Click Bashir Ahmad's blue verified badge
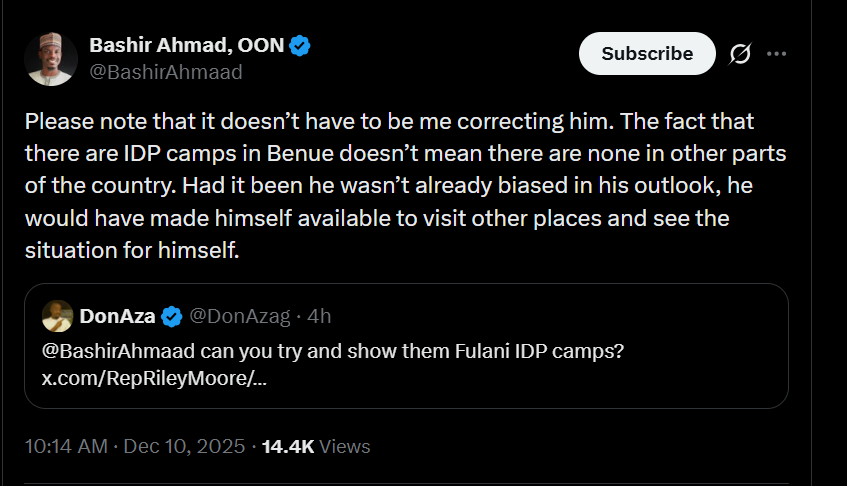Screen dimensions: 847x486 coord(299,45)
